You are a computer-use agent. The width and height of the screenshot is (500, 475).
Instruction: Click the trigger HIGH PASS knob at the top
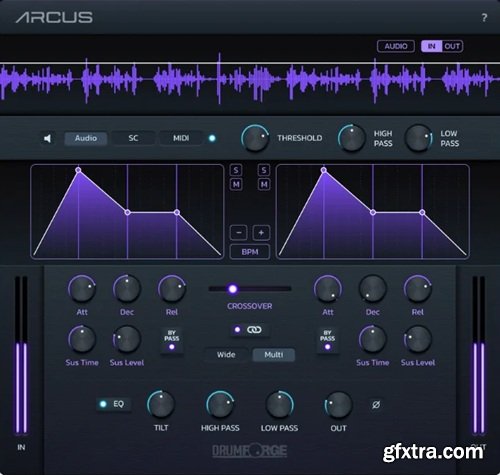point(352,138)
